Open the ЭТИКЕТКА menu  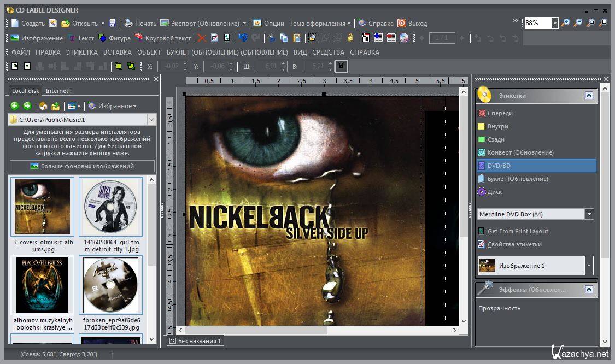point(81,52)
